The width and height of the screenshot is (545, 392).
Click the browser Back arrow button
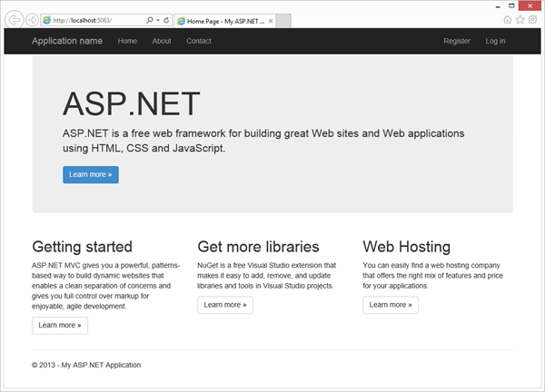(15, 19)
